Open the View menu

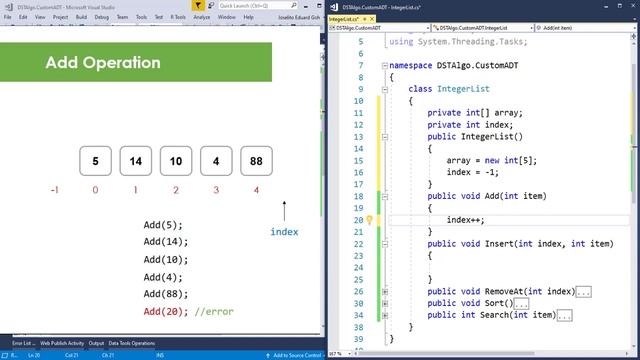pos(40,17)
